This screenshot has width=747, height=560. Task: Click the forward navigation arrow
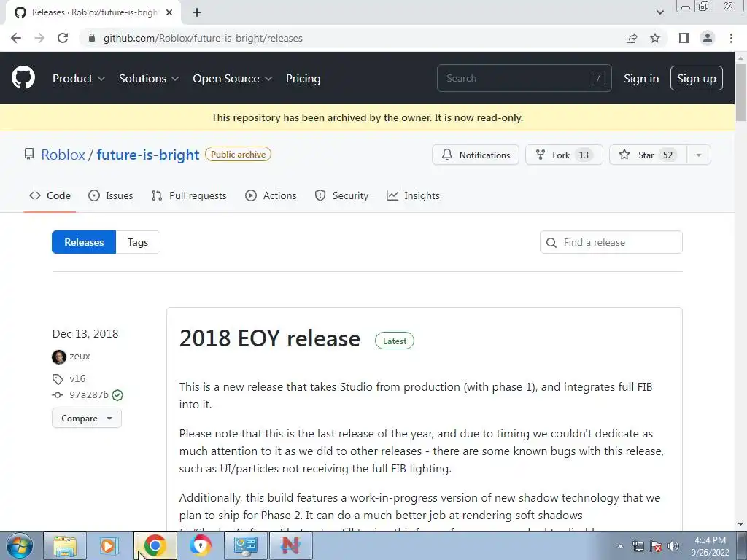39,38
